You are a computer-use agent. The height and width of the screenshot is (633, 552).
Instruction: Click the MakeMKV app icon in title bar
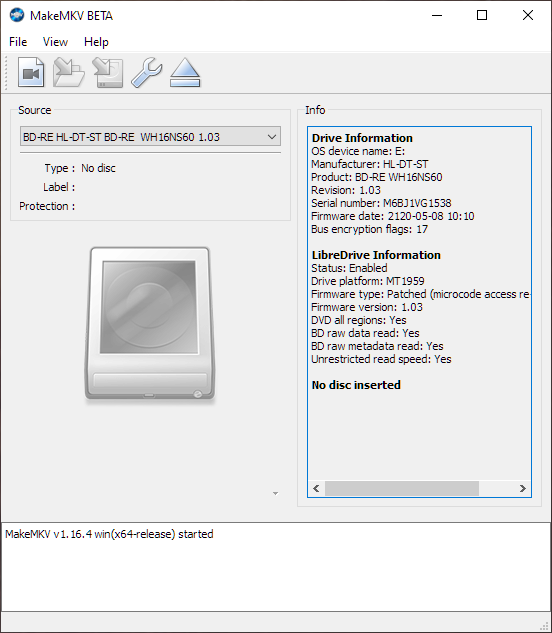17,15
